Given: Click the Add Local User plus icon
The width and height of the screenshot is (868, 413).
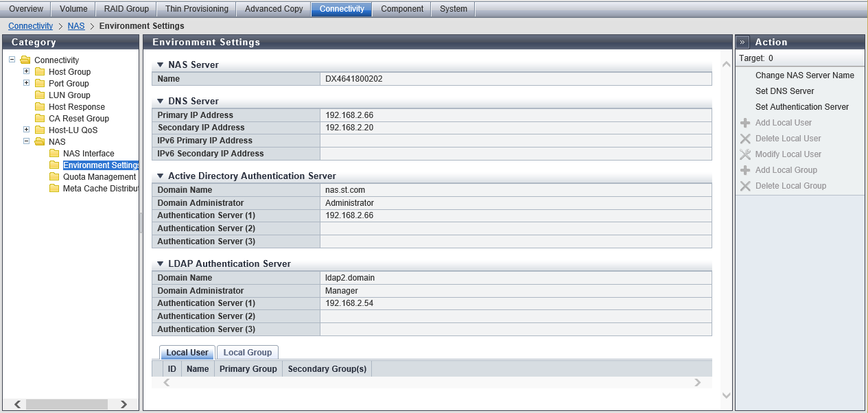Looking at the screenshot, I should [x=744, y=123].
